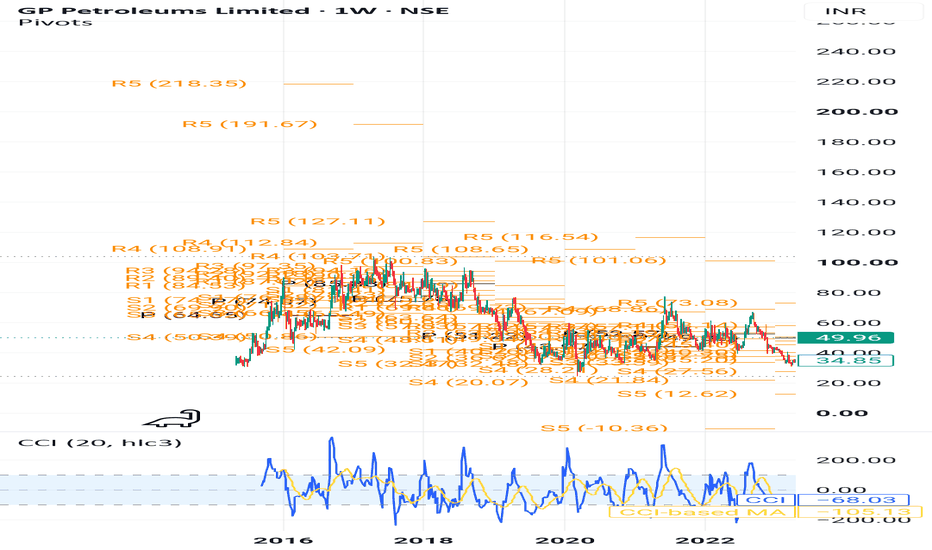
Task: Click the S5 (12.62) pivot label
Action: pos(678,394)
